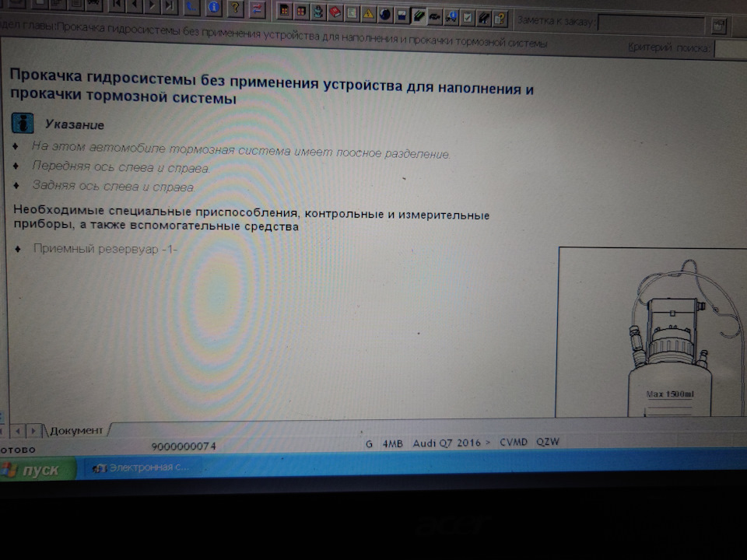Click the button right of order note field
Screen dimensions: 747x560
[719, 26]
